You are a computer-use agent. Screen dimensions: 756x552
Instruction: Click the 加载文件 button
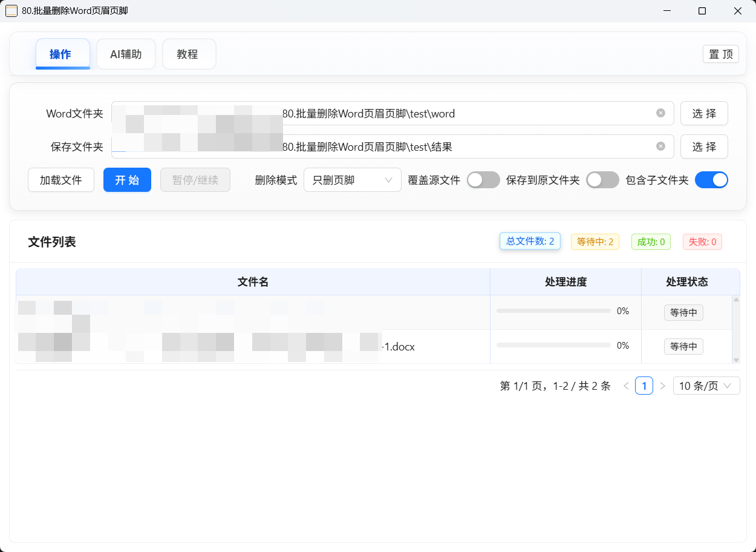pos(61,180)
